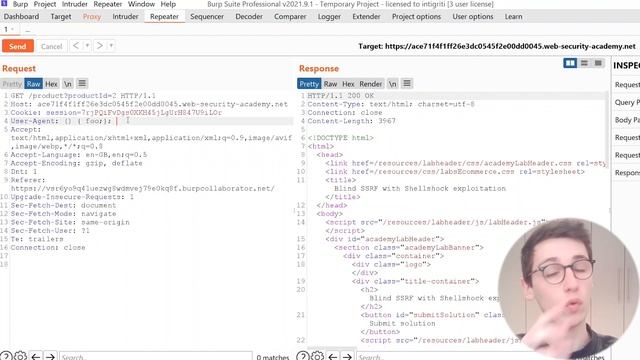Open the Repeater menu in menu bar

click(108, 4)
